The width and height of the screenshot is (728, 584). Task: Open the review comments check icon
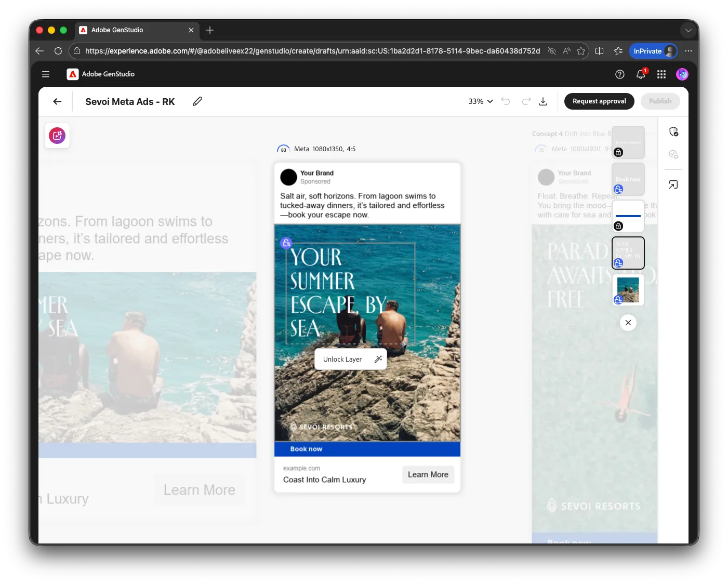(x=673, y=154)
